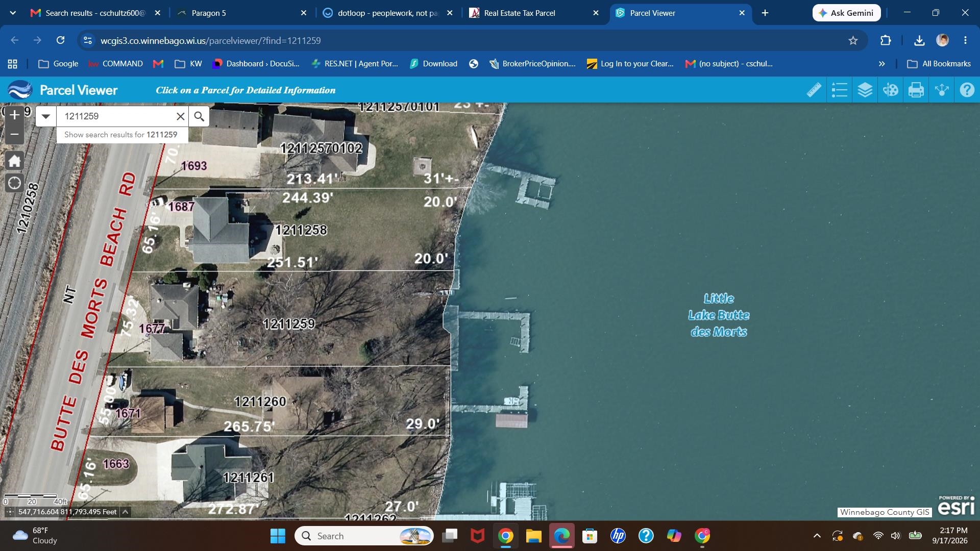
Task: Select 'Show search results for 1211259' suggestion
Action: [x=121, y=135]
